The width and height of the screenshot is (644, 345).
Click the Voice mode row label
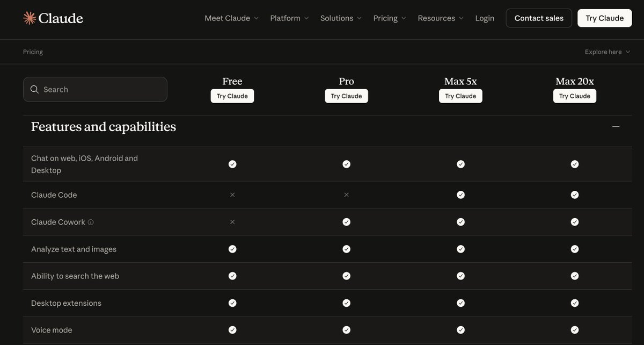click(52, 330)
